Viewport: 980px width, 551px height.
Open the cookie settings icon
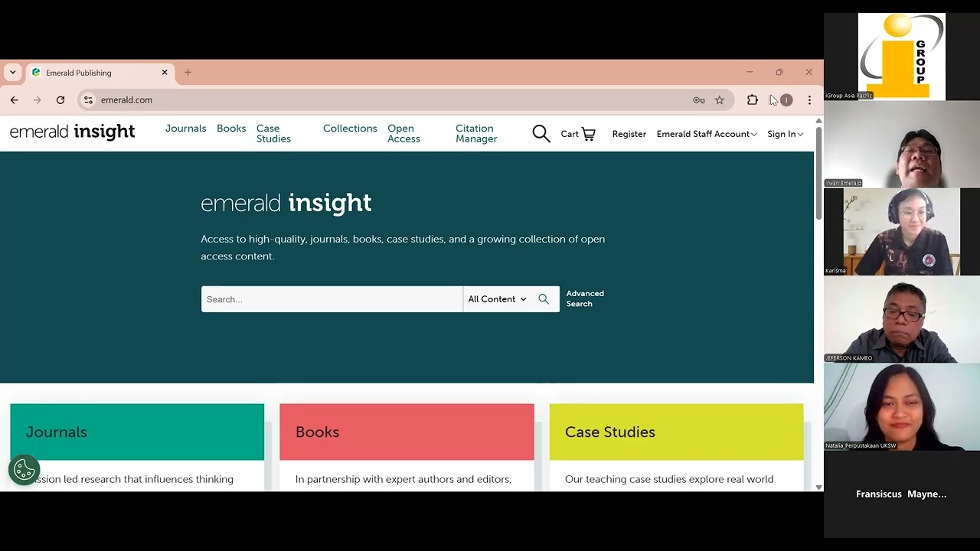(x=24, y=470)
